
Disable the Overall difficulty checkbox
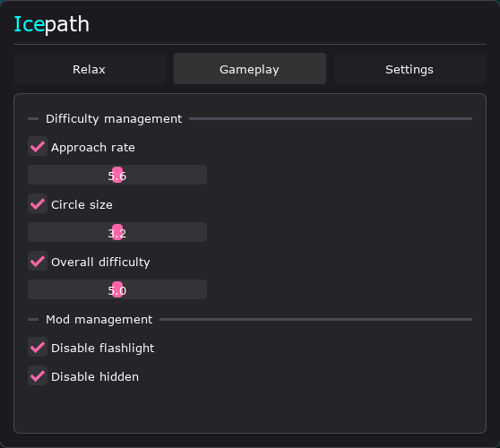point(38,261)
